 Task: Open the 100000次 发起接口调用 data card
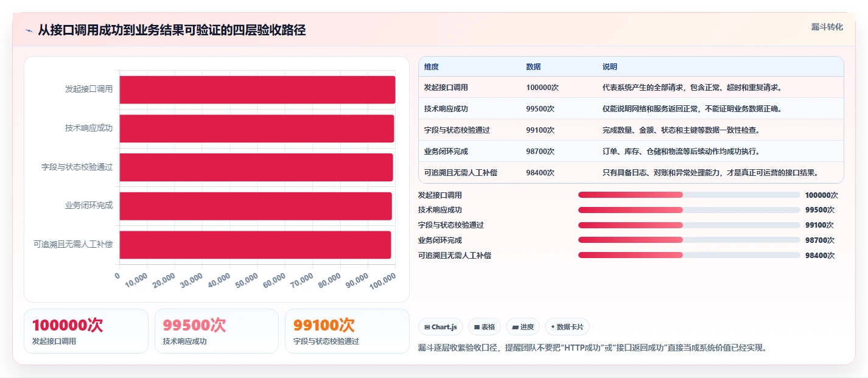pyautogui.click(x=86, y=331)
